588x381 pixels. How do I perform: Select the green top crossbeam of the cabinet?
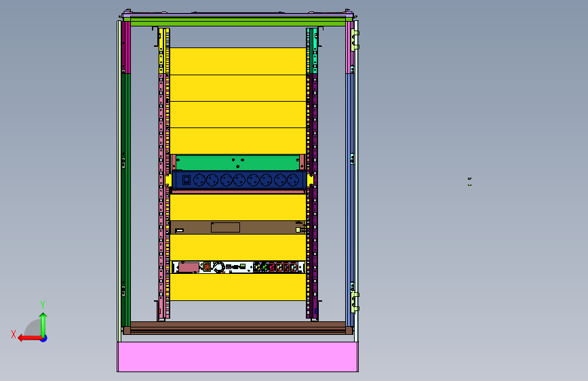pos(238,23)
